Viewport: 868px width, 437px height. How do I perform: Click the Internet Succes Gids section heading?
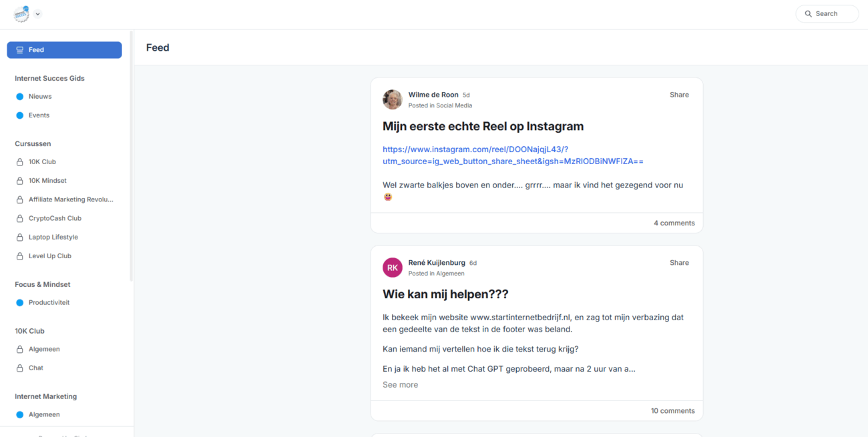point(49,79)
